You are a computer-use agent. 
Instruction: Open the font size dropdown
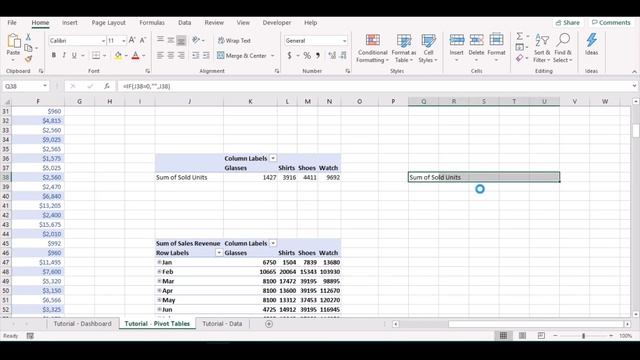[x=123, y=41]
